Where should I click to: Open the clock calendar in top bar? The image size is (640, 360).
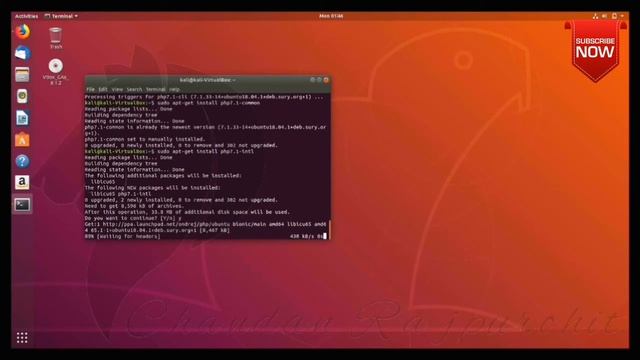331,16
